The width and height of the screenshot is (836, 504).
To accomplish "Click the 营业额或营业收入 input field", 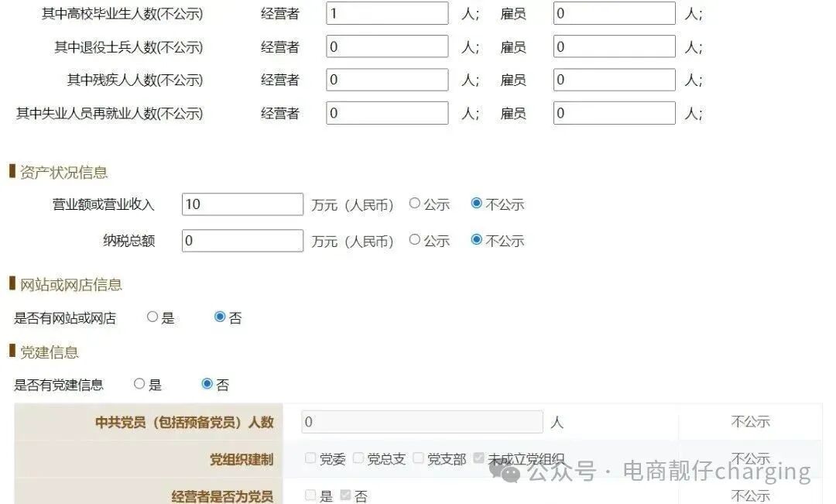I will (x=242, y=204).
